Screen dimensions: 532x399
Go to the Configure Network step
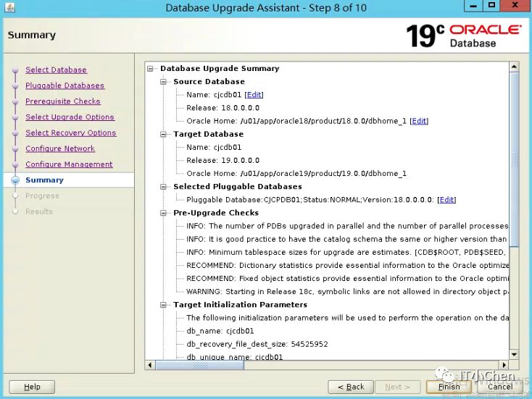[x=60, y=148]
